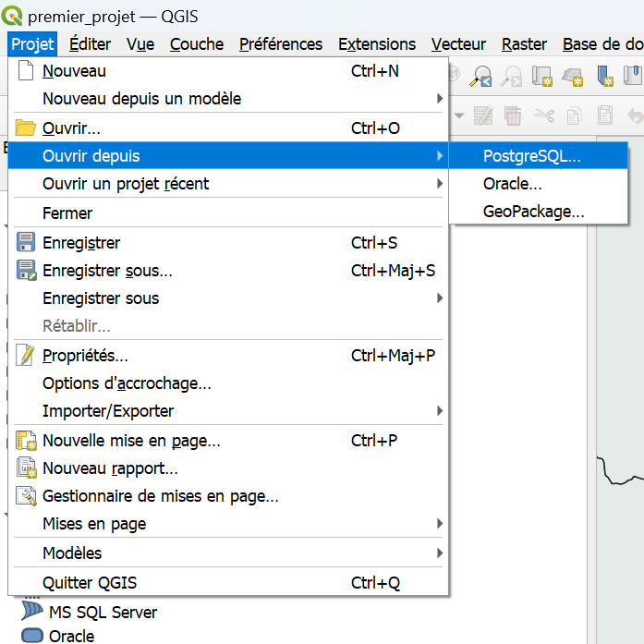The image size is (644, 644).
Task: Expand the Ouvrir un projet récent submenu
Action: pyautogui.click(x=440, y=184)
